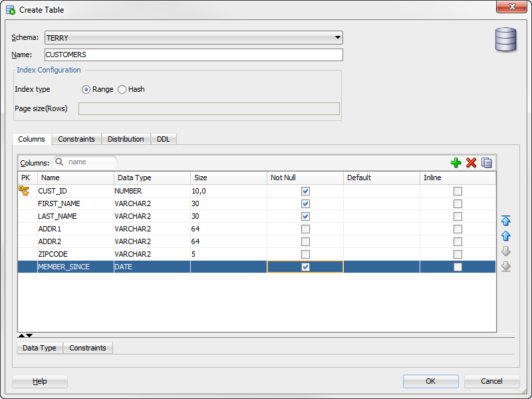Select the LAST_NAME name cell

click(x=76, y=216)
